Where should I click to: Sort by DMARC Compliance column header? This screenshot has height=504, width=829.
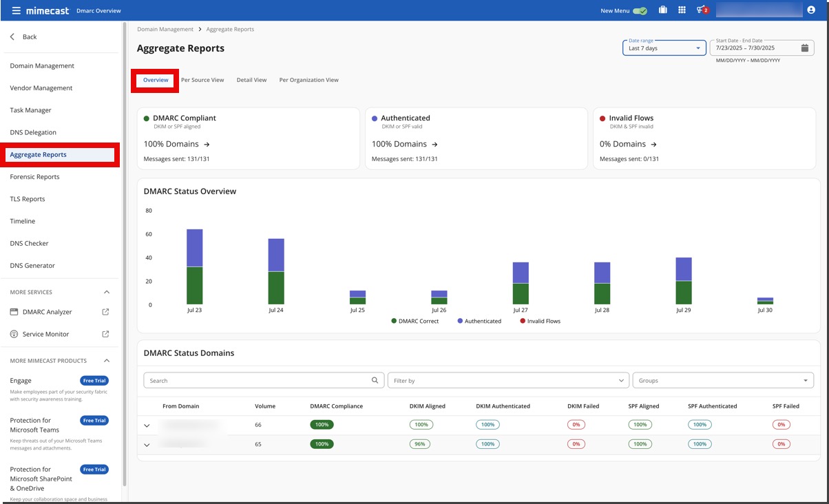(337, 406)
